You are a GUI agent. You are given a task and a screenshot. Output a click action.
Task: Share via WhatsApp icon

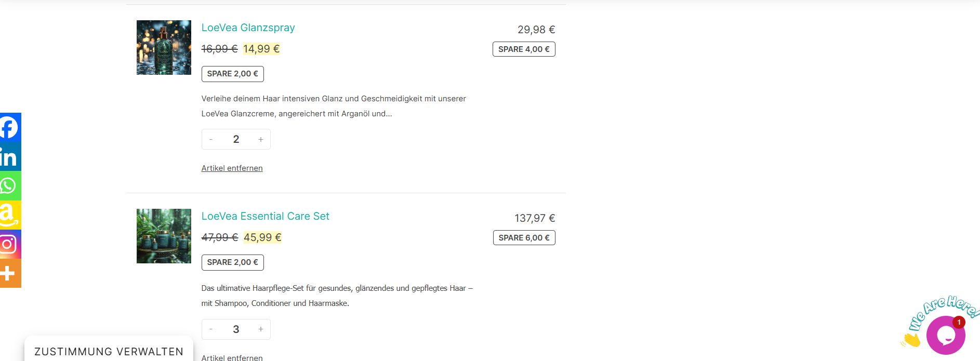(x=9, y=186)
